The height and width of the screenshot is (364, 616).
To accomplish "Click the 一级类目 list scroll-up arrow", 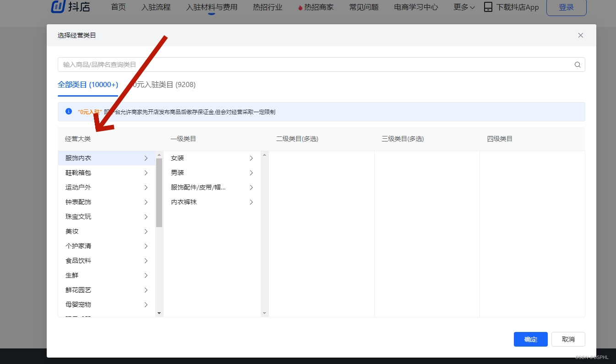I will (x=265, y=155).
